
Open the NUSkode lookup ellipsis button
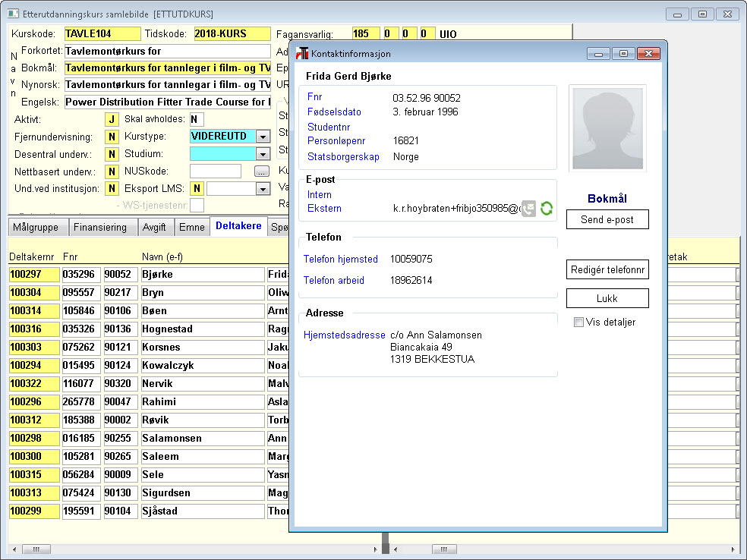coord(262,171)
